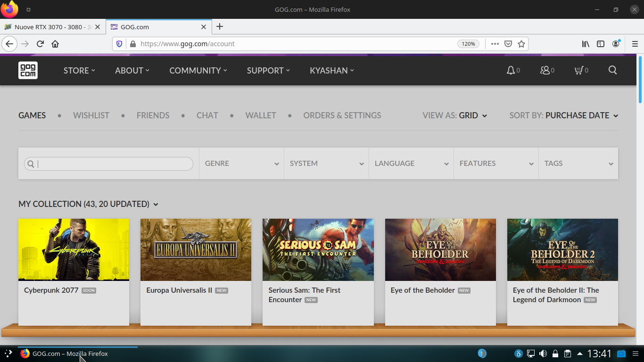The height and width of the screenshot is (362, 644).
Task: Click the GOG.com logo
Action: pos(28,70)
